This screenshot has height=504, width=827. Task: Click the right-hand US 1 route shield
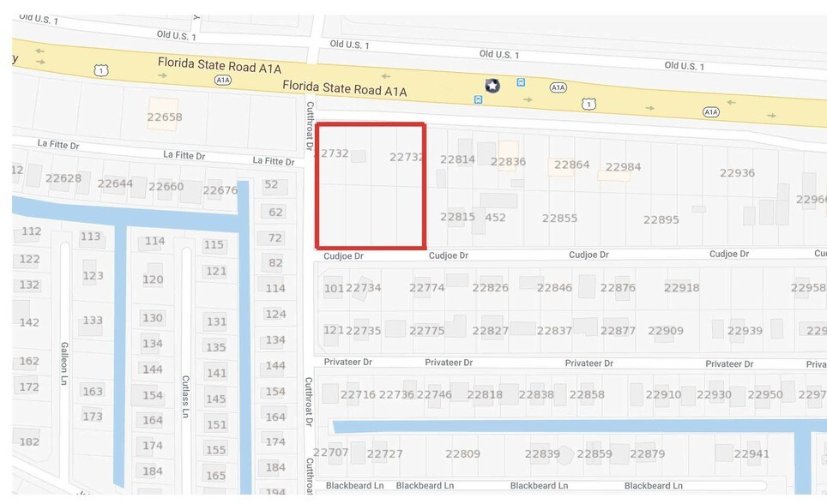[588, 103]
